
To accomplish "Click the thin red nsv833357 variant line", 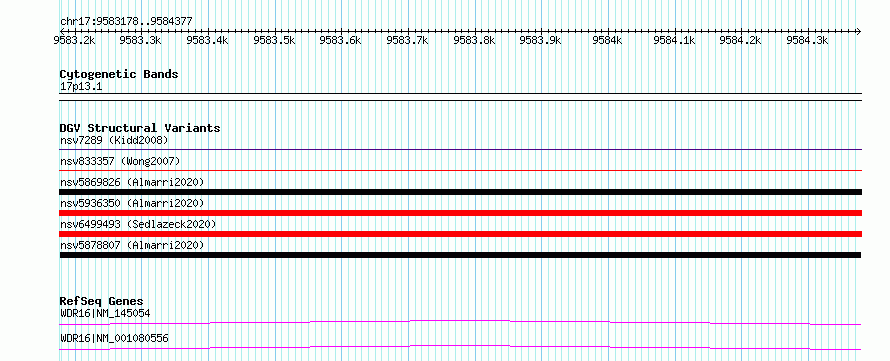I will point(460,170).
